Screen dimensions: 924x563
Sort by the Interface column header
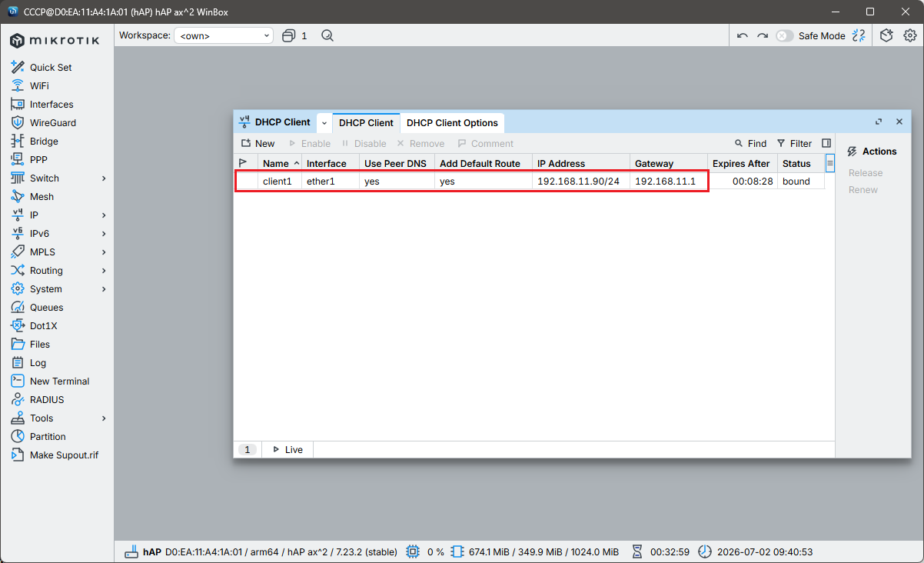[331, 163]
